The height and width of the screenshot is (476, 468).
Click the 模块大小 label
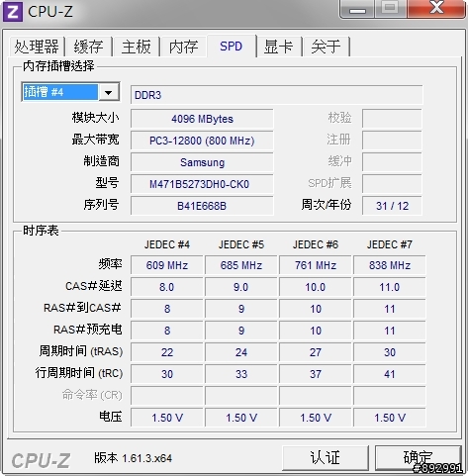pyautogui.click(x=96, y=118)
